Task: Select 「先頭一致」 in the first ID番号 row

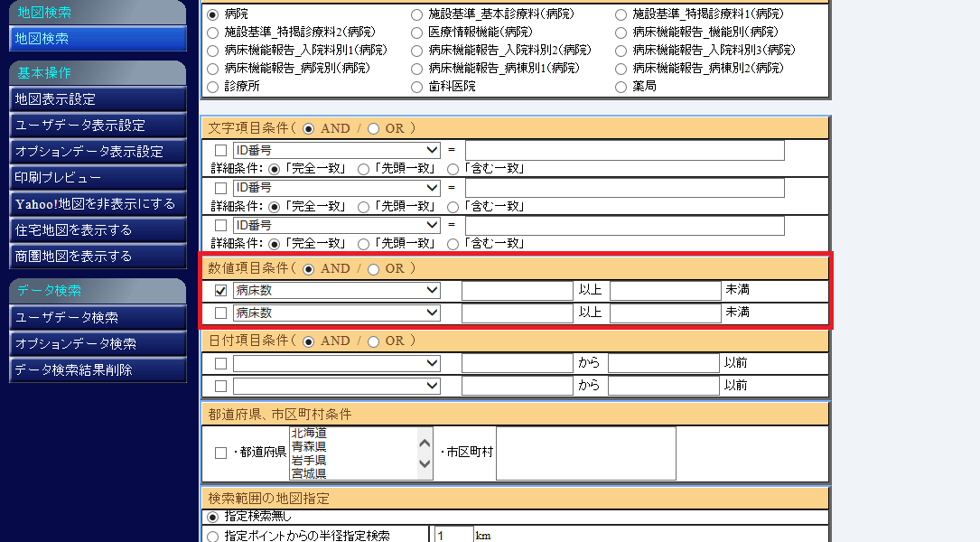Action: click(x=363, y=170)
